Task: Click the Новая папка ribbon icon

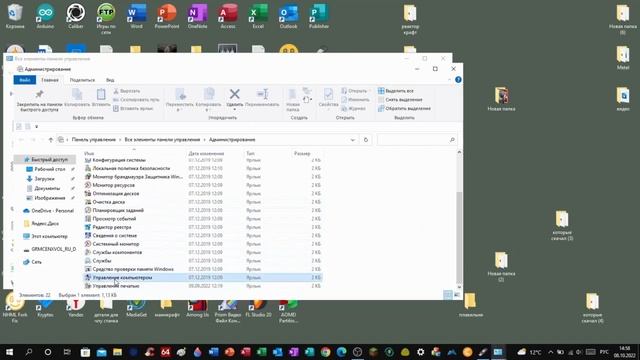Action: (x=293, y=100)
